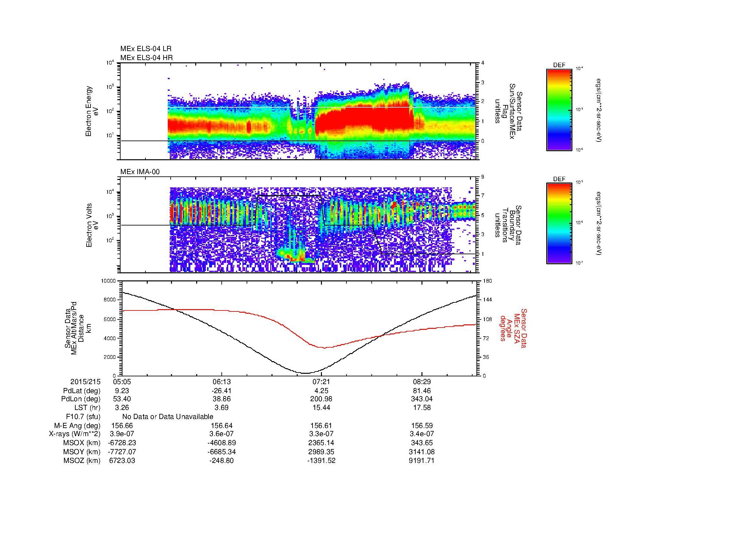
Task: Click the red 'MEx SZA Angle degrees' axis label
Action: [513, 328]
